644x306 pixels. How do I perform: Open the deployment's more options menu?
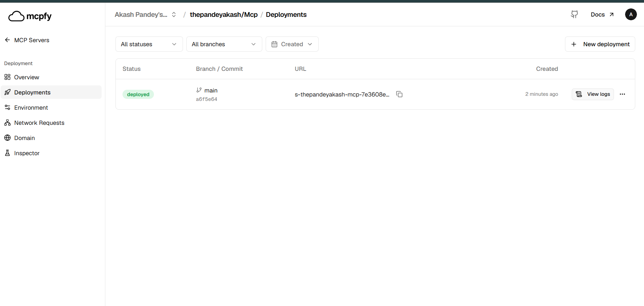pyautogui.click(x=622, y=94)
